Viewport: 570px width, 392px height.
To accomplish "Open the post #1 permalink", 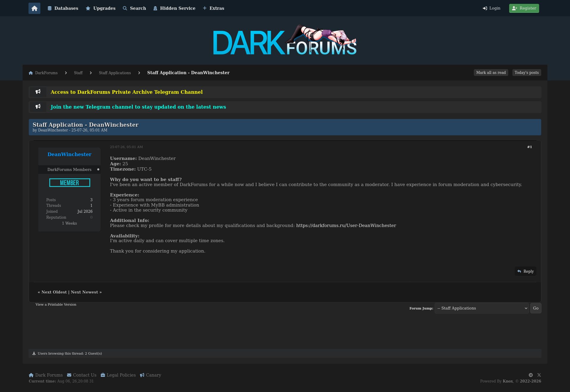I will point(530,147).
